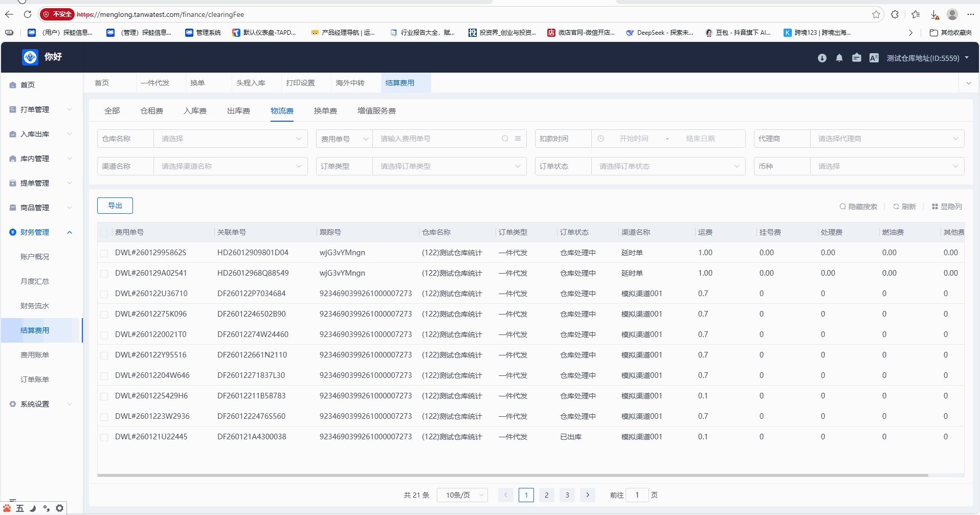Click the 导出 export button
Viewport: 980px width, 515px height.
point(115,206)
